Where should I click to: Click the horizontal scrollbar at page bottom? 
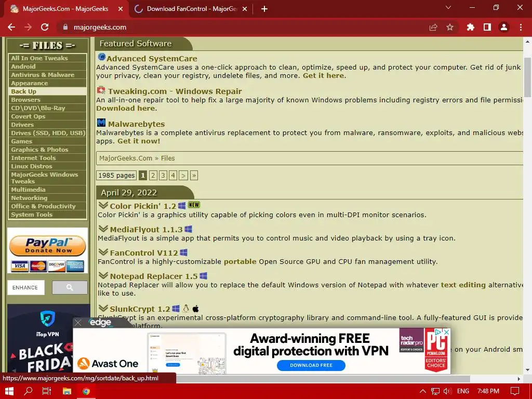pos(322,379)
